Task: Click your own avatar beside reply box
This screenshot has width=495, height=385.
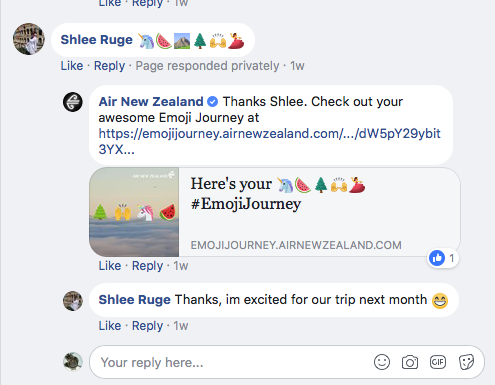Action: [x=73, y=362]
